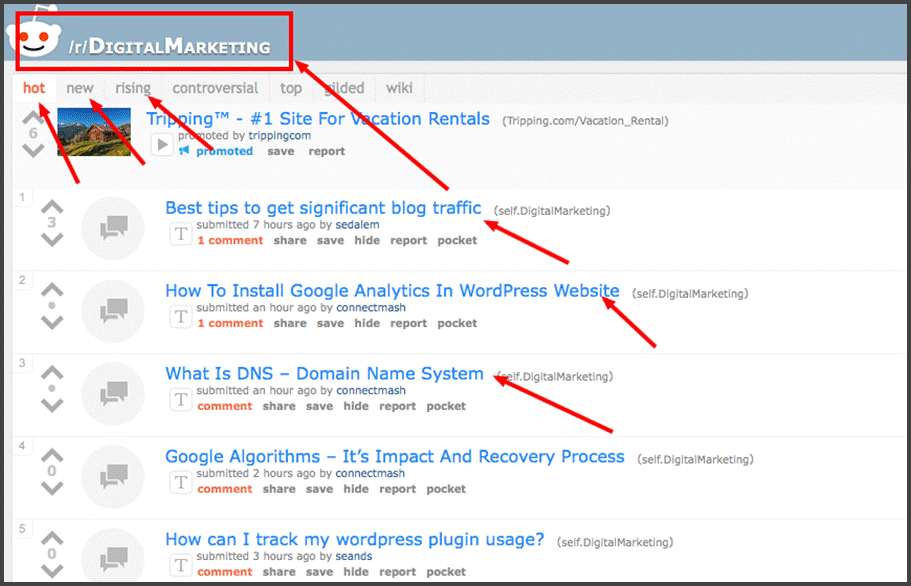The width and height of the screenshot is (911, 586).
Task: Open the 'rising' tab
Action: 133,88
